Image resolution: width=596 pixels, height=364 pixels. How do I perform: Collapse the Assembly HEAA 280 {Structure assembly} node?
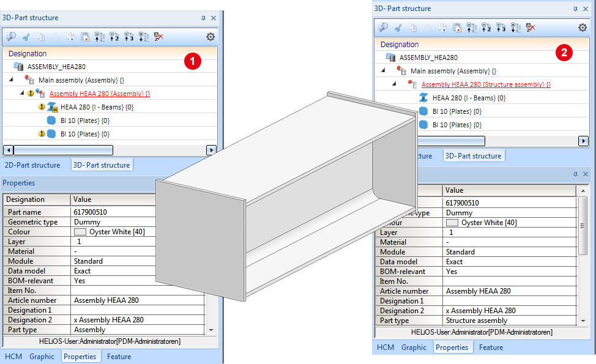[395, 84]
